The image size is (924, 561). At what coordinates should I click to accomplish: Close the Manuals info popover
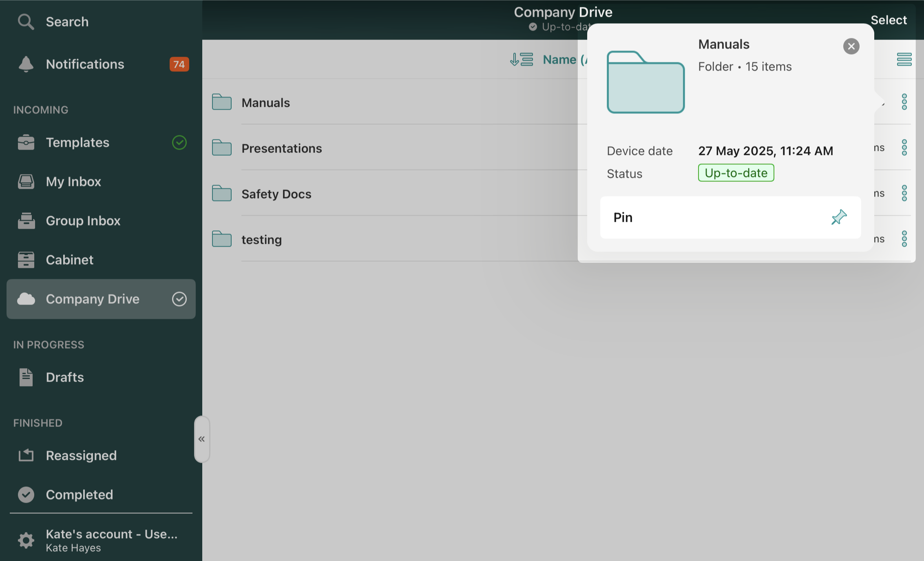tap(851, 46)
